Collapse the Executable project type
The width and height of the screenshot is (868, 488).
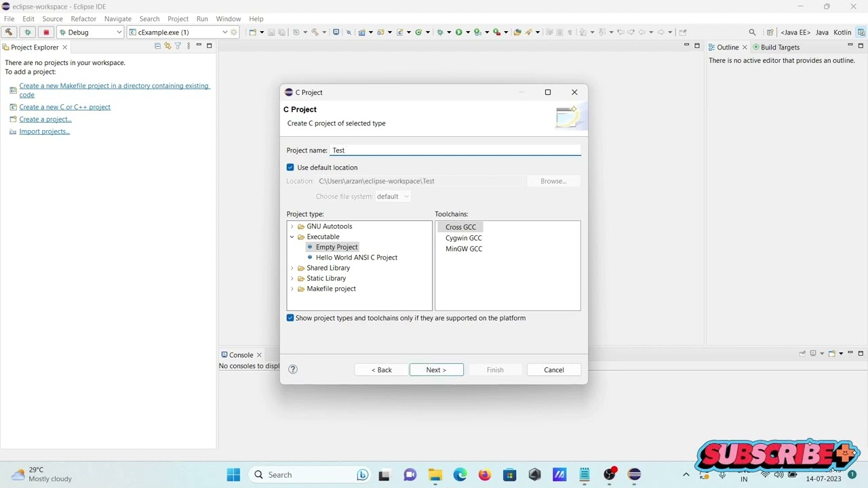tap(292, 237)
